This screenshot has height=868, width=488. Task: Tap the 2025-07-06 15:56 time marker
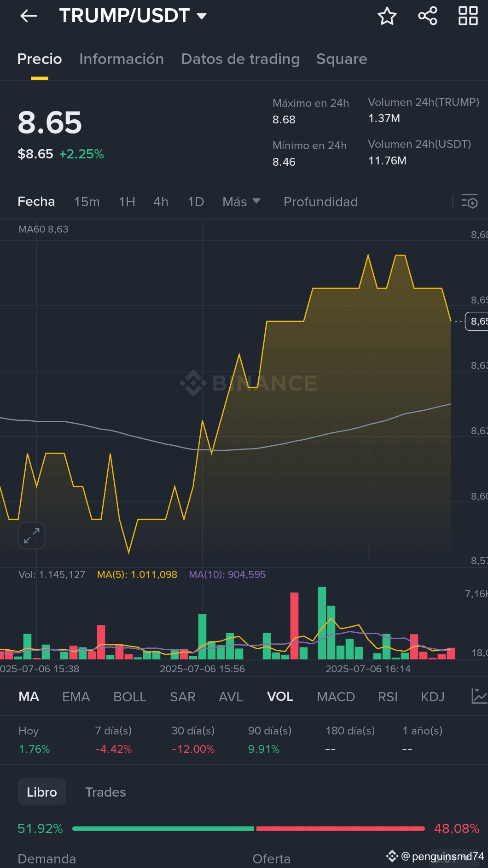tap(202, 669)
